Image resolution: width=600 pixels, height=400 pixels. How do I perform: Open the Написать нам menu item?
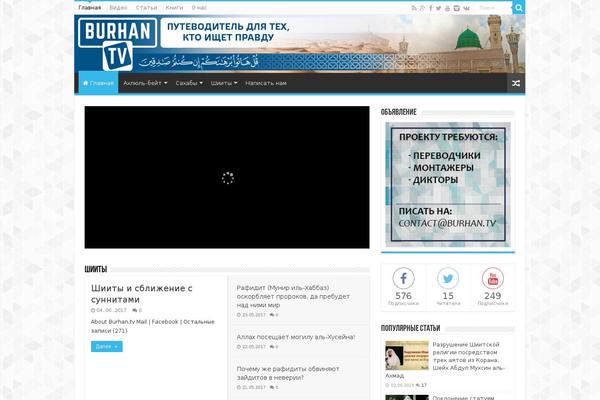[x=266, y=83]
